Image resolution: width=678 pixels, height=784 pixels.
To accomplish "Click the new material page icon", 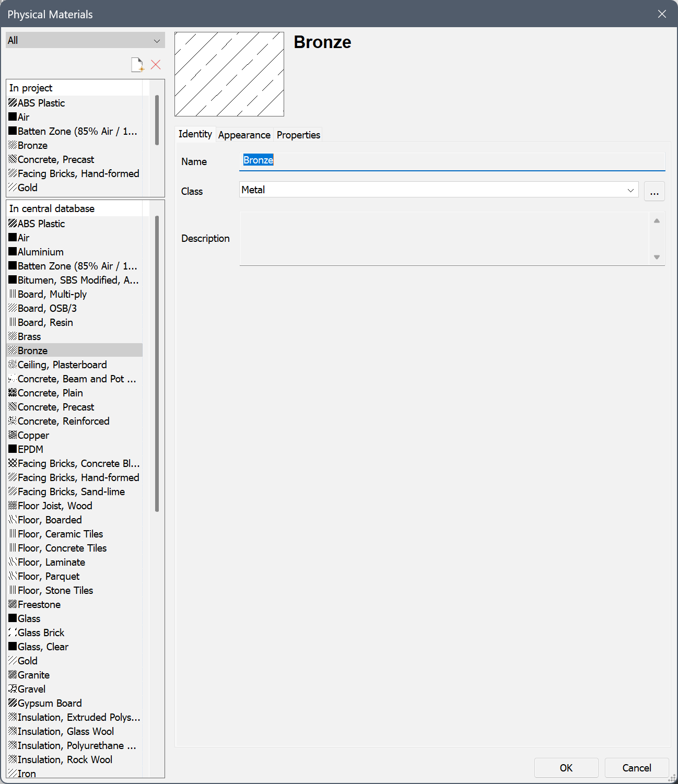I will point(137,65).
